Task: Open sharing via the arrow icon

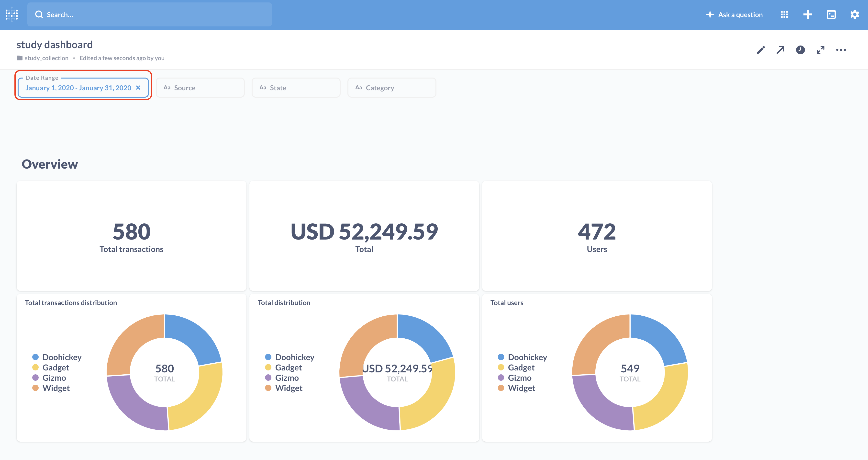Action: point(780,50)
